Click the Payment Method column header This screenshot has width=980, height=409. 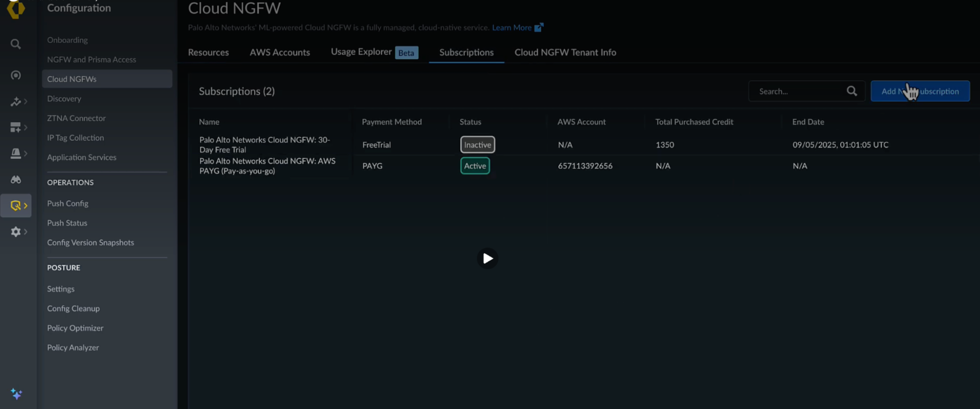pos(392,122)
